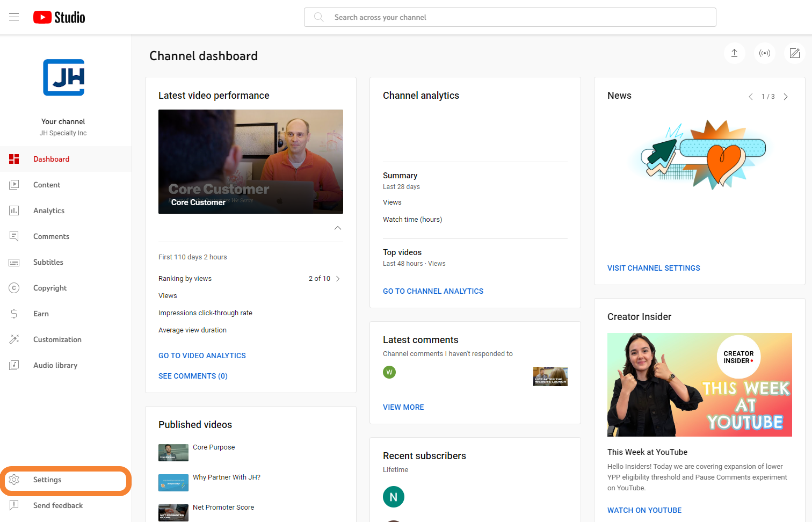Go to next News card
This screenshot has height=522, width=812.
(786, 97)
